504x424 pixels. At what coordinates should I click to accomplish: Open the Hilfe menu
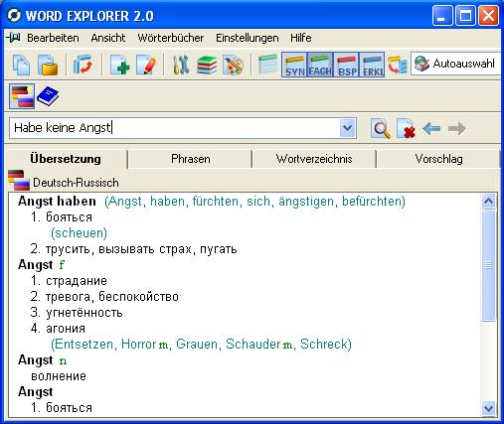[301, 38]
